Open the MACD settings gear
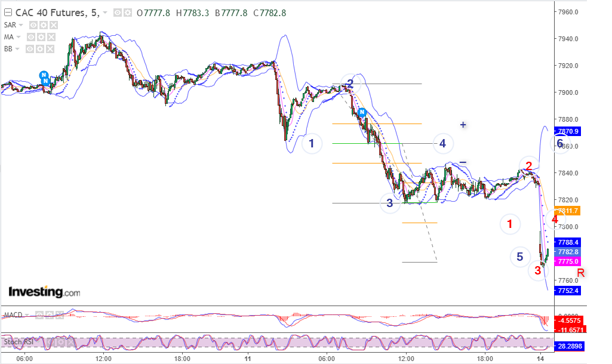The width and height of the screenshot is (612, 364). click(49, 315)
